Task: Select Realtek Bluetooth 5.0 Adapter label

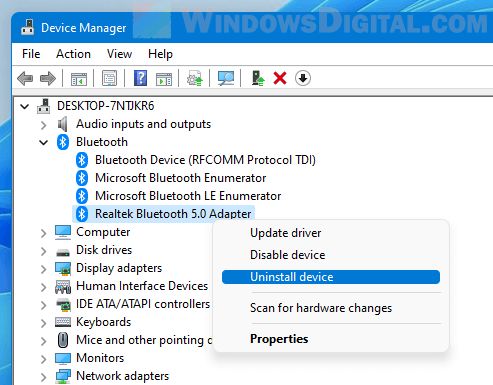Action: 173,214
